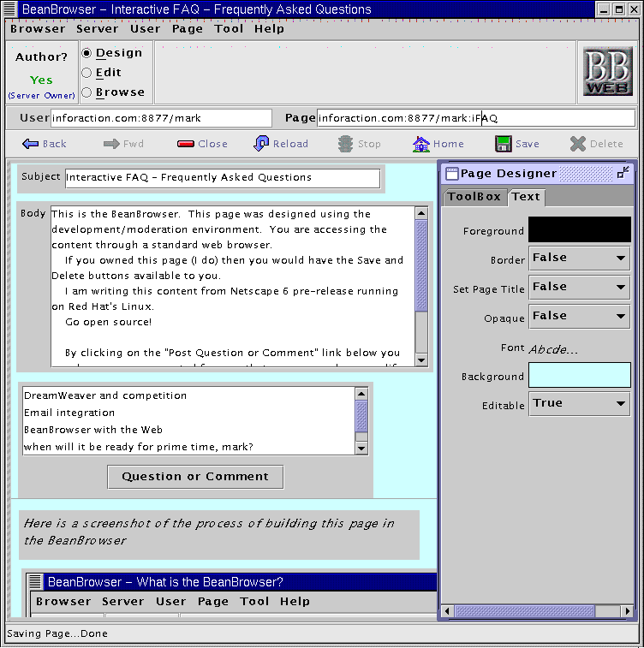Open the Server menu
The height and width of the screenshot is (648, 644).
pyautogui.click(x=97, y=28)
